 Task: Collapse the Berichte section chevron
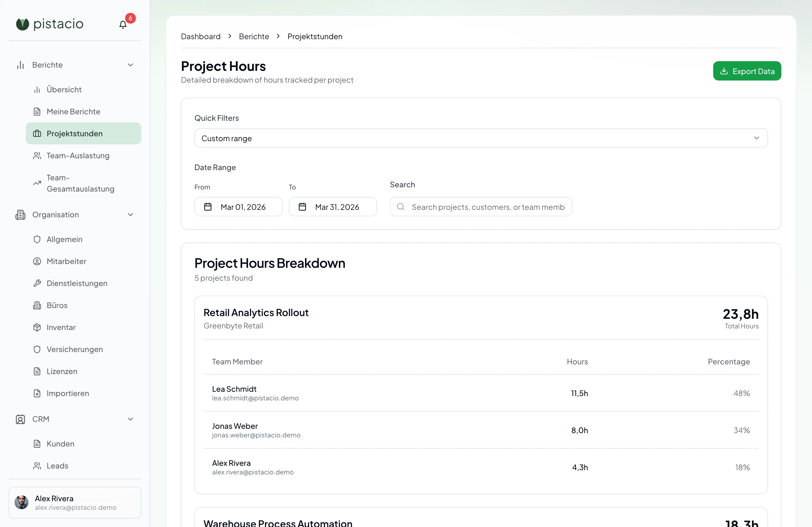(130, 65)
